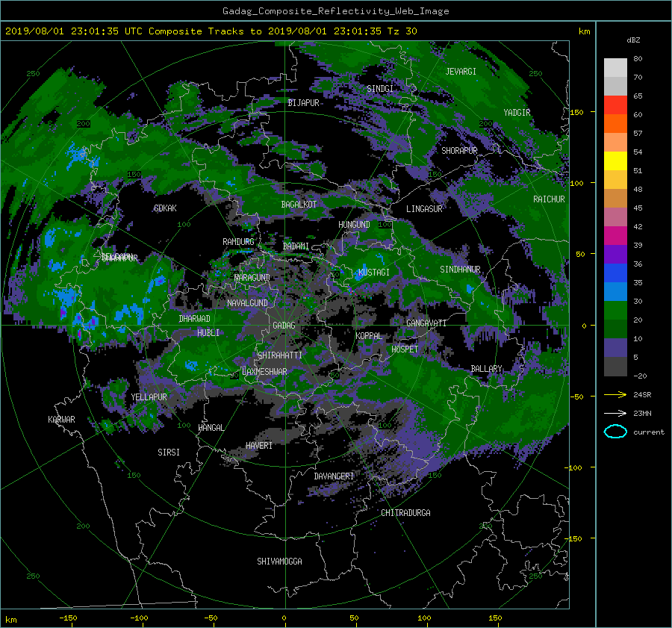Viewport: 672px width, 628px height.
Task: Select the blue 36 dBZ swatch
Action: click(615, 273)
